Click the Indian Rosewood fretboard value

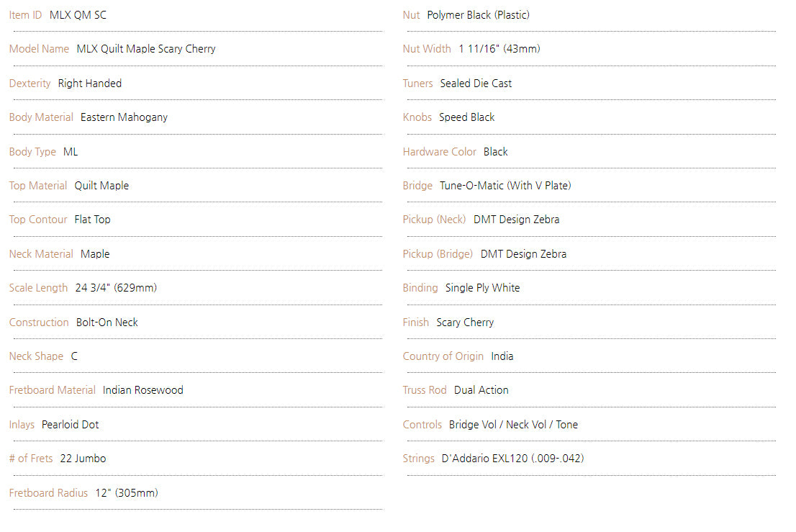click(143, 390)
